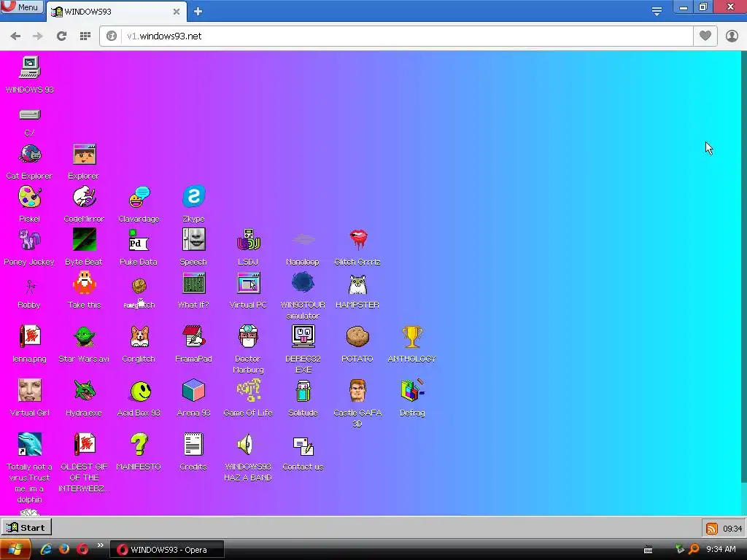Open the WINDOWS 93 computer icon

click(29, 68)
